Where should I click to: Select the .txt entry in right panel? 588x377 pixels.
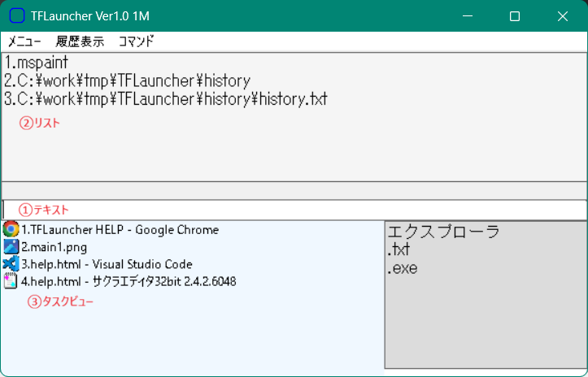[x=399, y=249]
